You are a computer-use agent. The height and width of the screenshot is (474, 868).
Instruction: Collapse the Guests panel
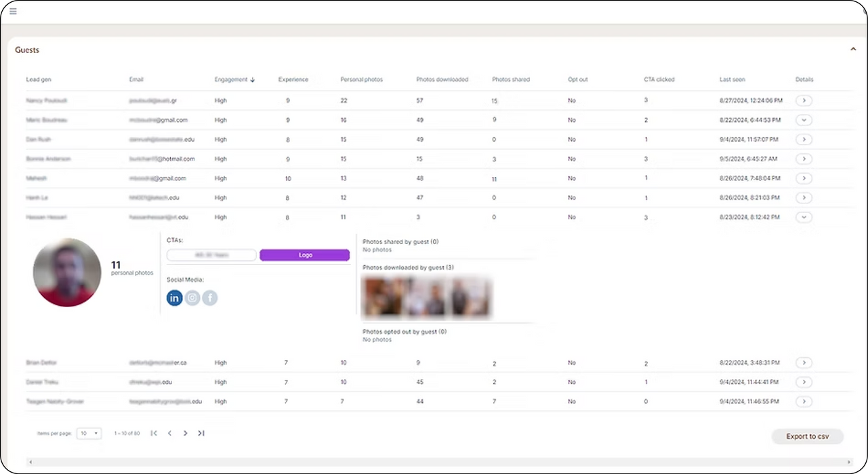point(853,50)
